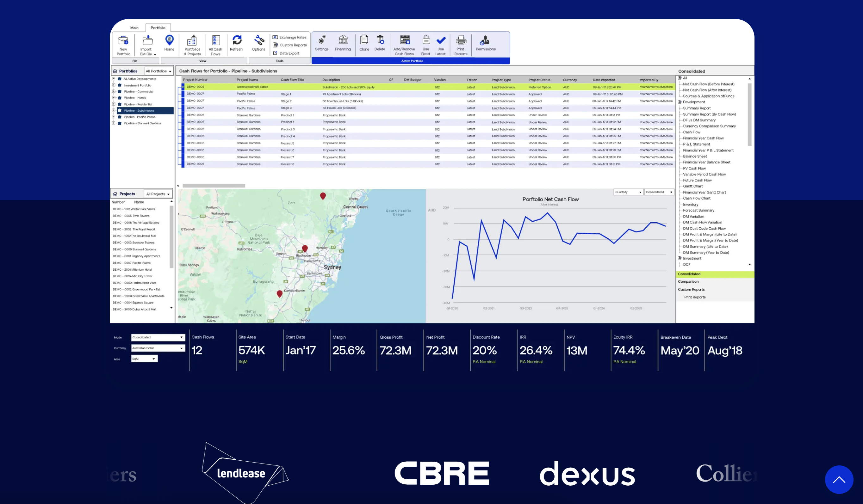This screenshot has height=504, width=863.
Task: Collapse the Development report group
Action: point(680,102)
